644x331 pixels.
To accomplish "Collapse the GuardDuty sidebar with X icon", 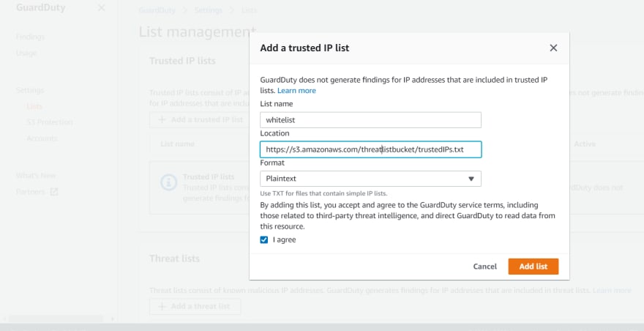I will (x=102, y=8).
